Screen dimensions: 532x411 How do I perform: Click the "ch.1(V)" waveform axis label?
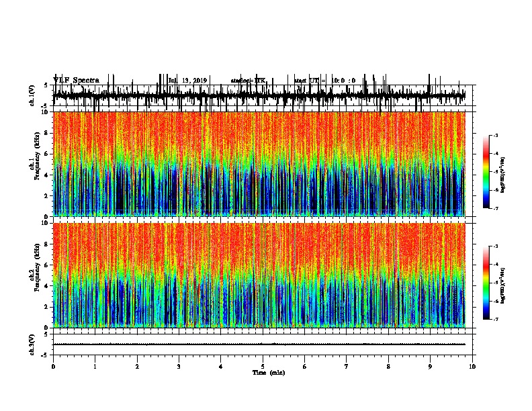(32, 95)
